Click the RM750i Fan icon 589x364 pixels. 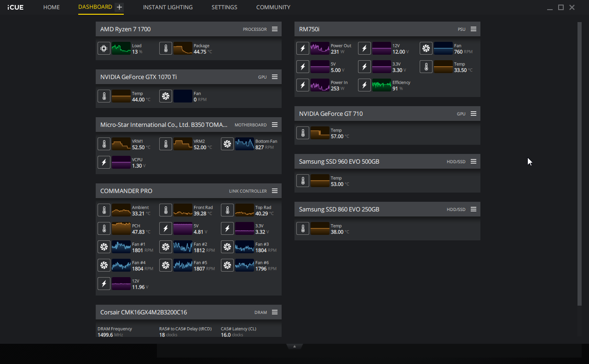coord(426,48)
